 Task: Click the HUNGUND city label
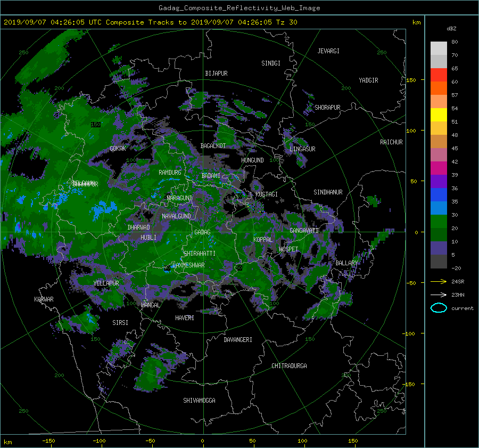point(252,160)
